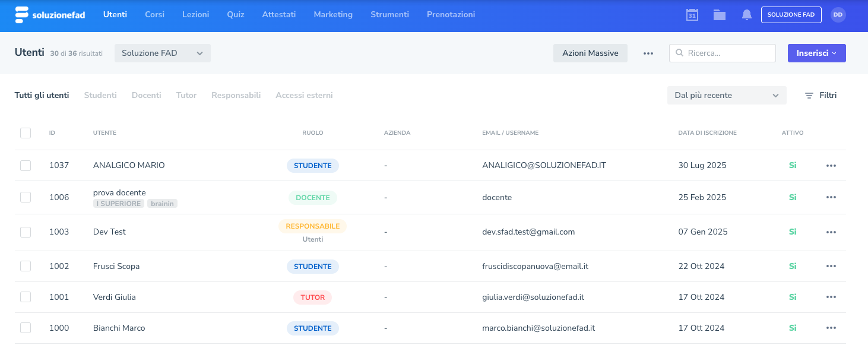The height and width of the screenshot is (345, 868).
Task: Open row actions for ANALGICO MARIO
Action: [831, 166]
